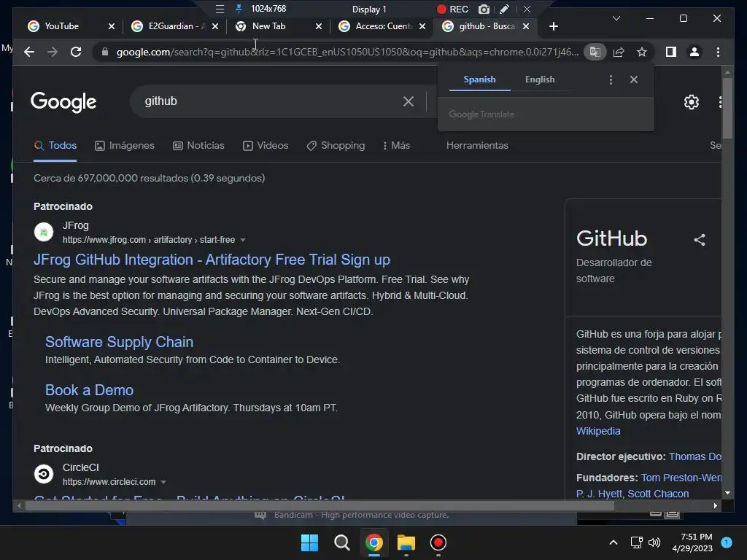
Task: Open Herramientas search tools
Action: 477,145
